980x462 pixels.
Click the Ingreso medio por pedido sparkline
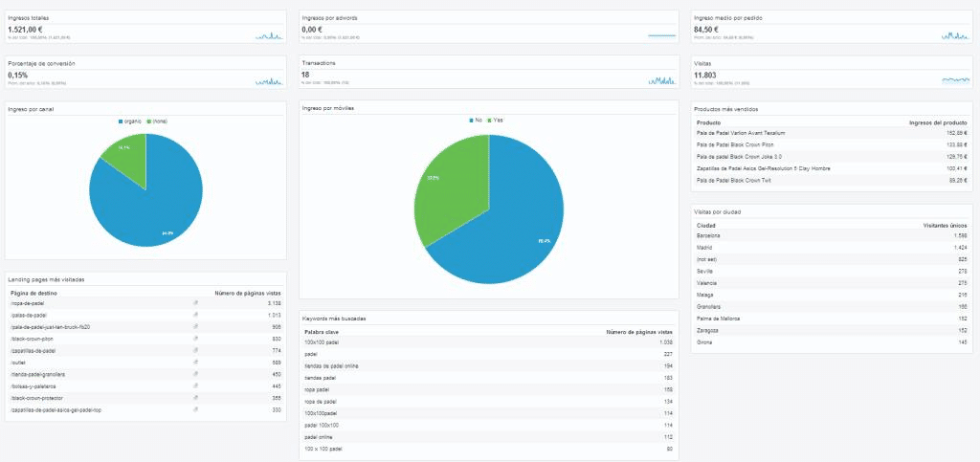pos(955,35)
